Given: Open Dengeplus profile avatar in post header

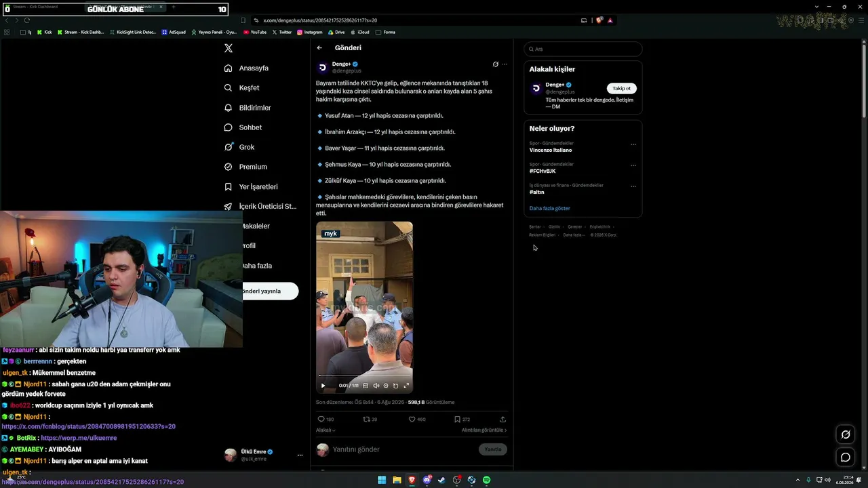Looking at the screenshot, I should pyautogui.click(x=323, y=67).
